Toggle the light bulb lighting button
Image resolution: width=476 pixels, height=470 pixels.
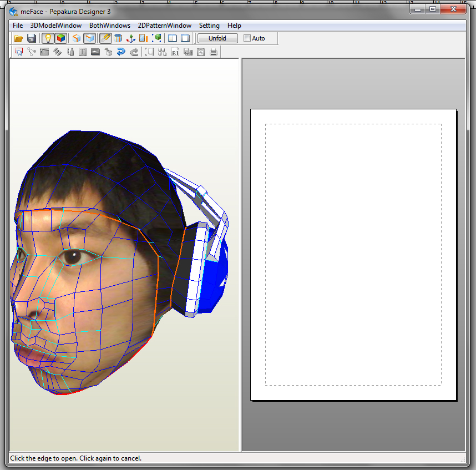click(48, 38)
